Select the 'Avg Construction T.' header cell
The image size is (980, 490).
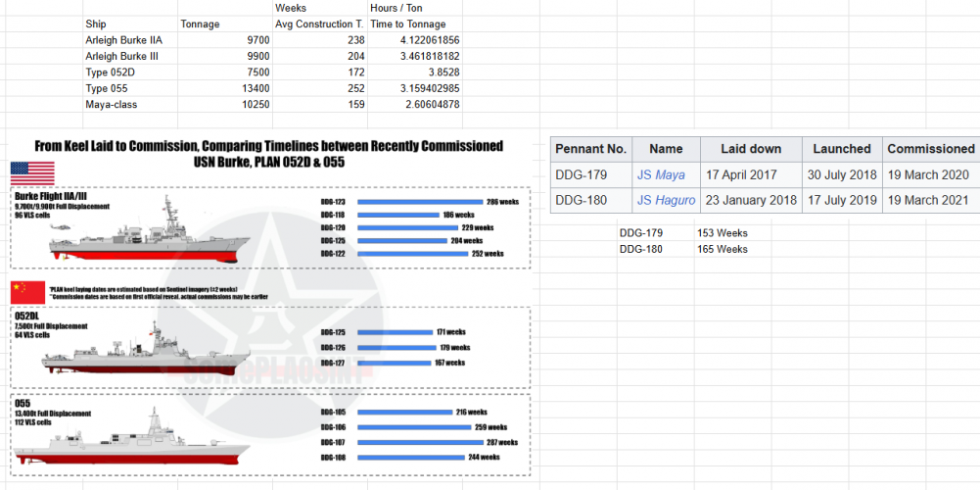[x=320, y=24]
